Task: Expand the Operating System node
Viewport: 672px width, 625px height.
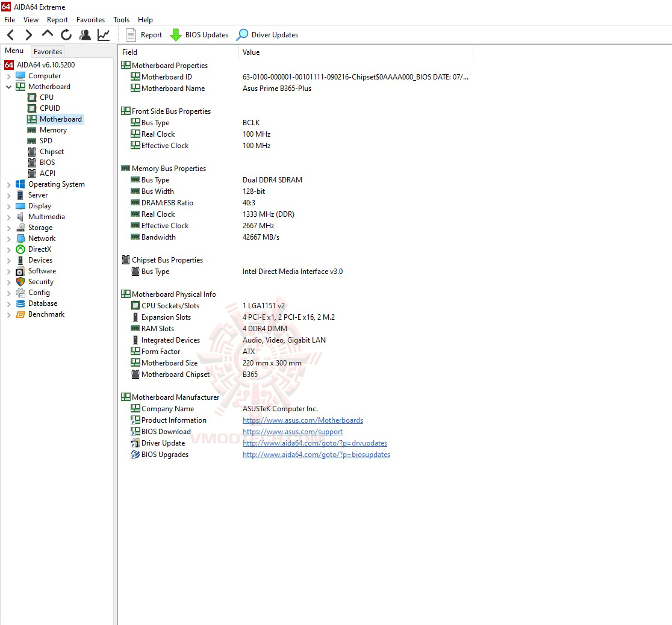Action: 8,185
